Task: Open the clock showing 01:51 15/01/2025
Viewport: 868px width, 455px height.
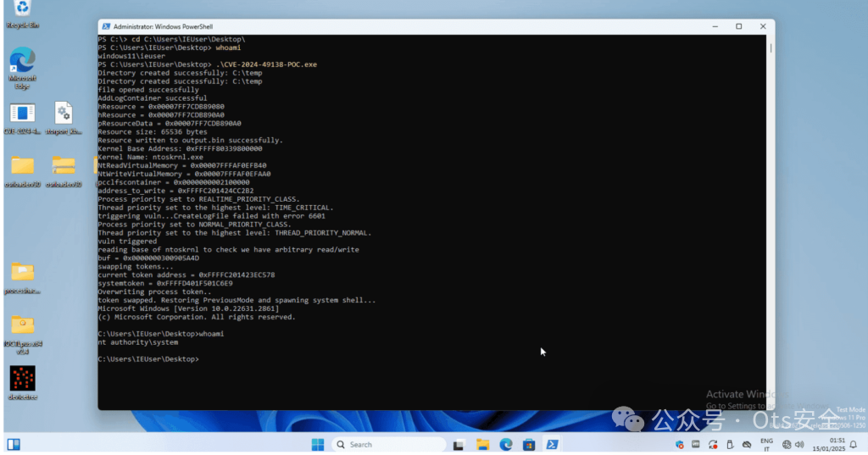Action: coord(829,445)
